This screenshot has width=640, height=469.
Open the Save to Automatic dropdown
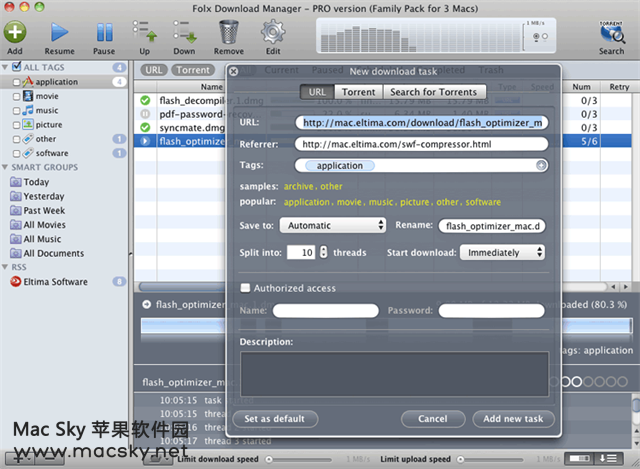pyautogui.click(x=333, y=225)
